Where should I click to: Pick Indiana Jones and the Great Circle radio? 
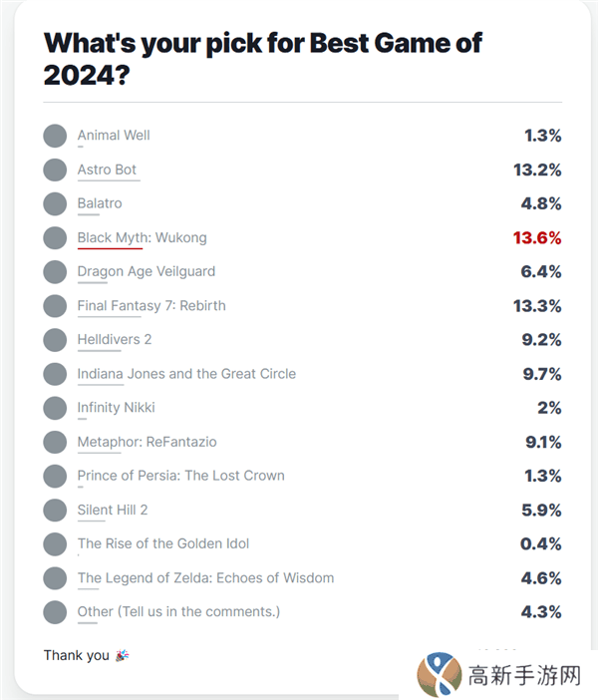(55, 374)
